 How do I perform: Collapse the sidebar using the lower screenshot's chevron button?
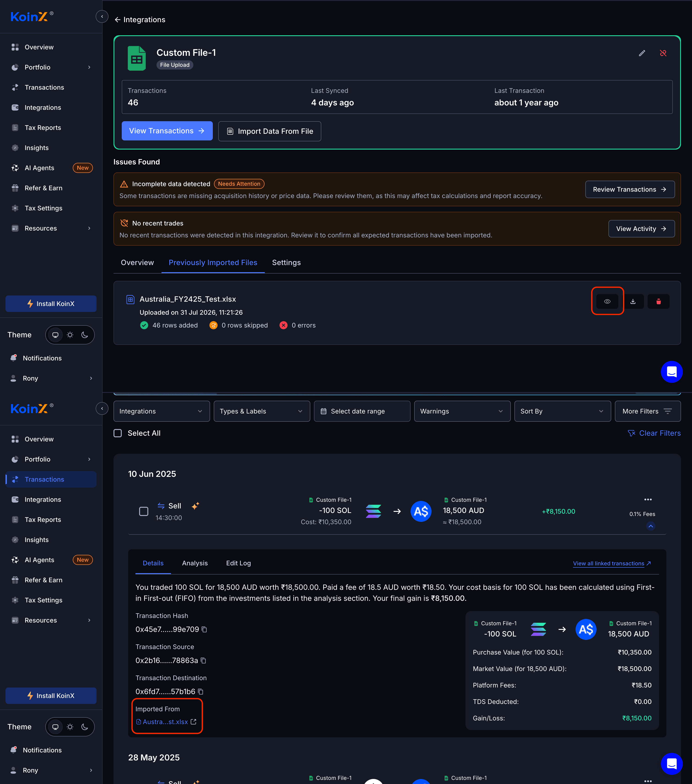click(102, 408)
